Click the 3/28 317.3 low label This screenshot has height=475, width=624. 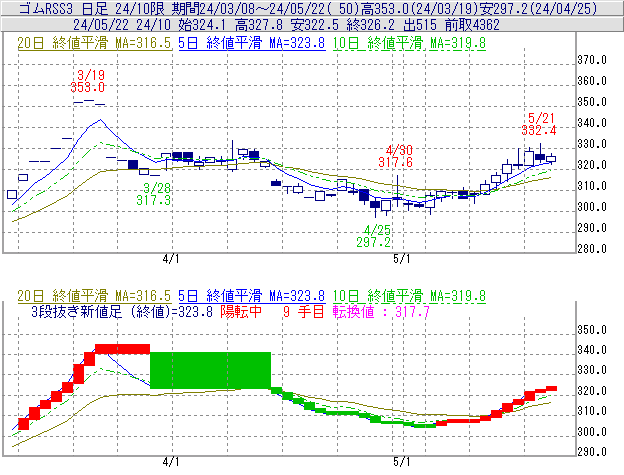click(154, 194)
